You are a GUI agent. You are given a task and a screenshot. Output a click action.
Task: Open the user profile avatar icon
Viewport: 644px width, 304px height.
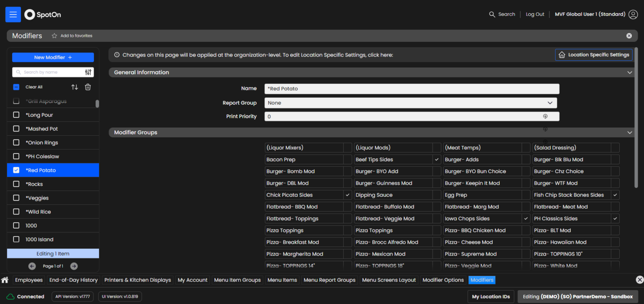[633, 14]
